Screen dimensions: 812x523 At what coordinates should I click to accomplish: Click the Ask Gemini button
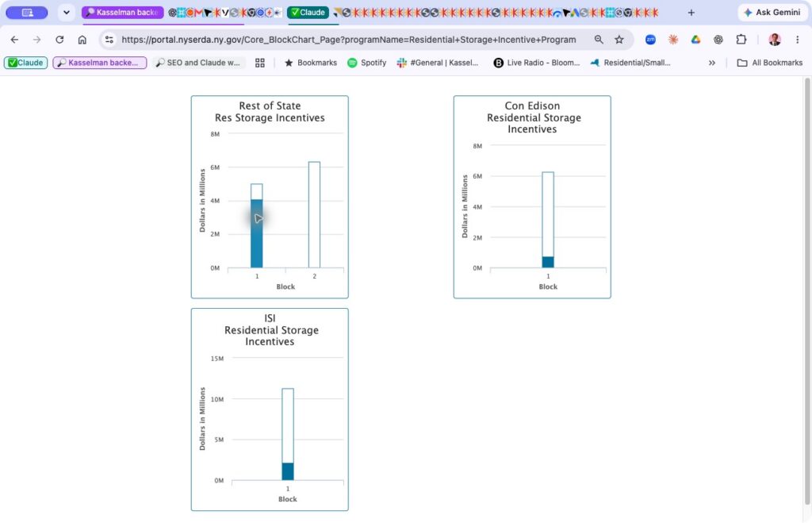[772, 13]
